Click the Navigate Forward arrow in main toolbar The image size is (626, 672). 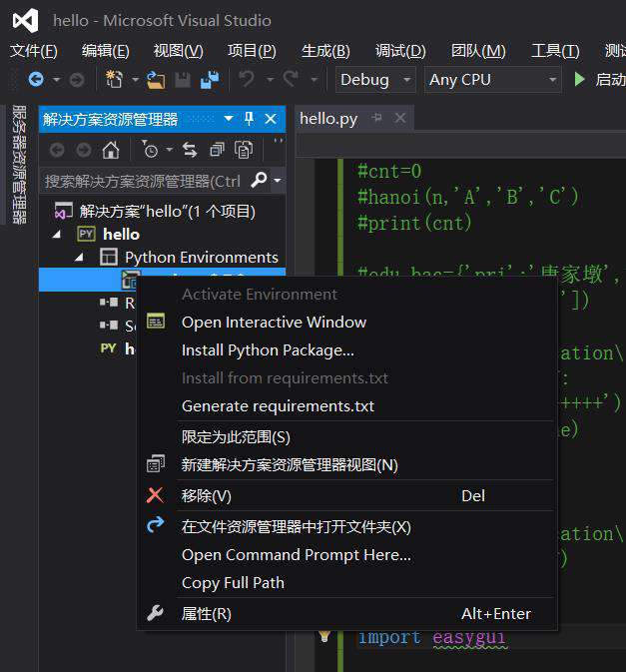click(77, 80)
